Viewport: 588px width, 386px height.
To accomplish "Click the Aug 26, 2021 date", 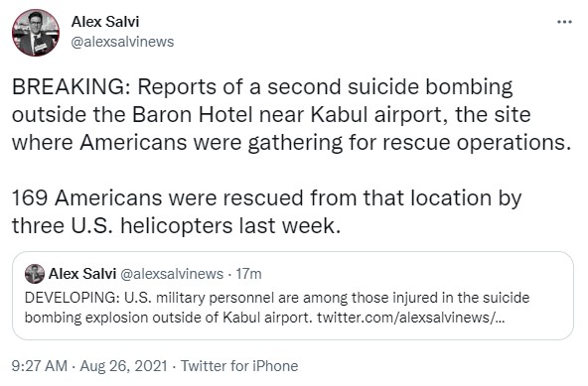I will point(123,366).
